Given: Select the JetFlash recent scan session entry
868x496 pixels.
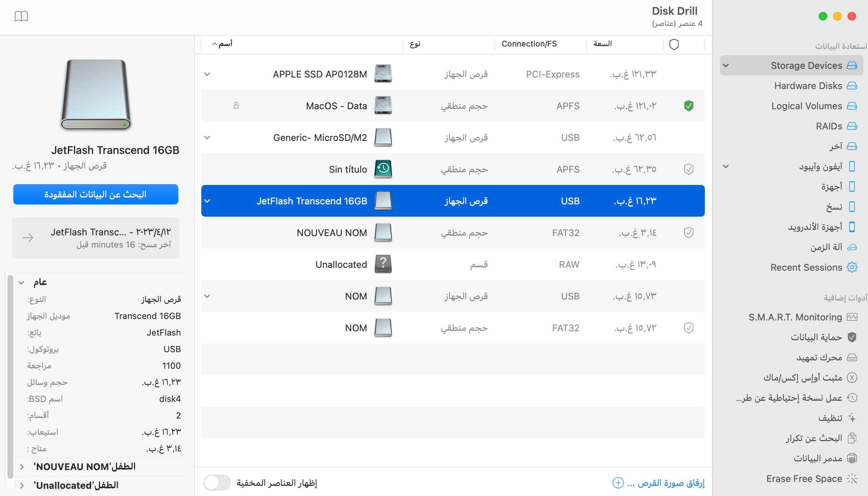Looking at the screenshot, I should coord(95,238).
